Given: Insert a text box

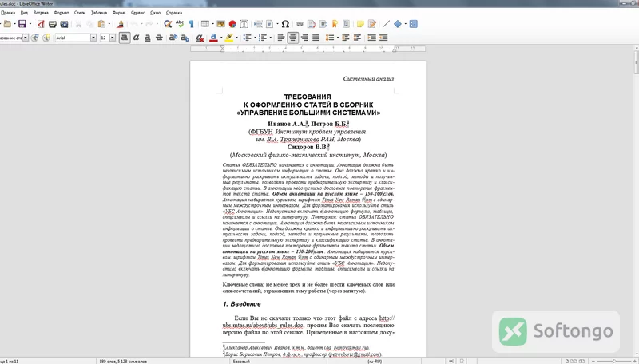Looking at the screenshot, I should pos(244,24).
